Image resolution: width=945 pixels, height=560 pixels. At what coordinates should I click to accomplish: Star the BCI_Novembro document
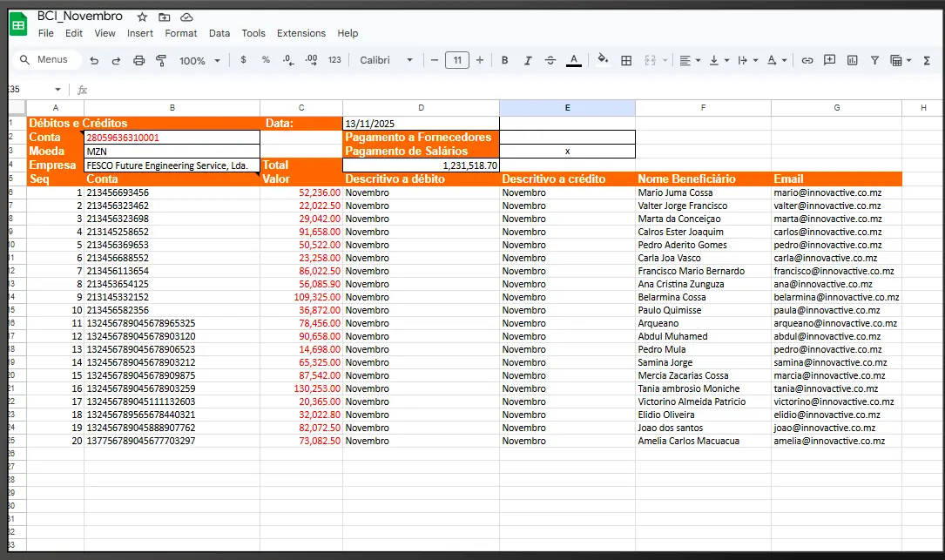click(x=142, y=17)
